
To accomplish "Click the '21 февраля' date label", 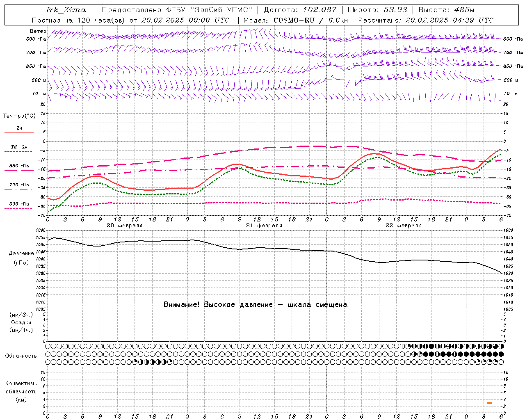I will point(264,226).
